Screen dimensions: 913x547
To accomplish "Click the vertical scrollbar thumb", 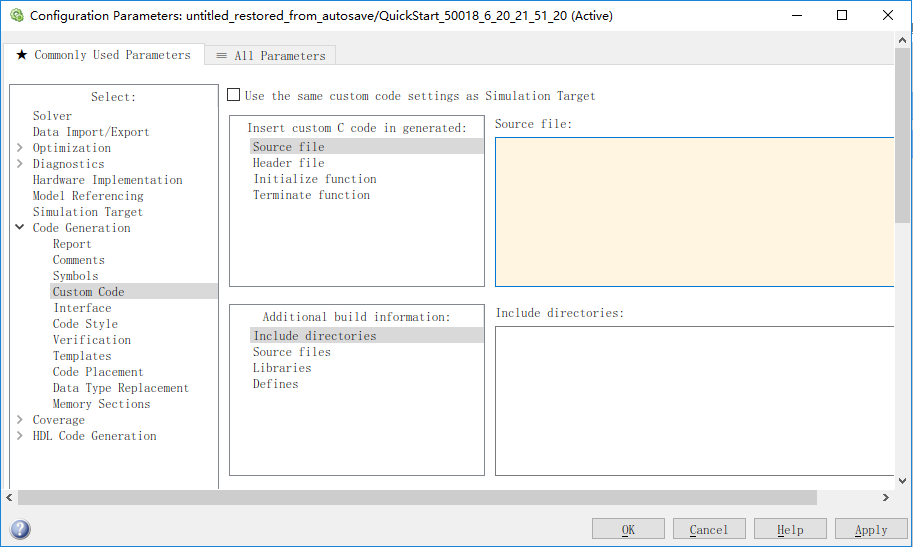I will pos(903,135).
